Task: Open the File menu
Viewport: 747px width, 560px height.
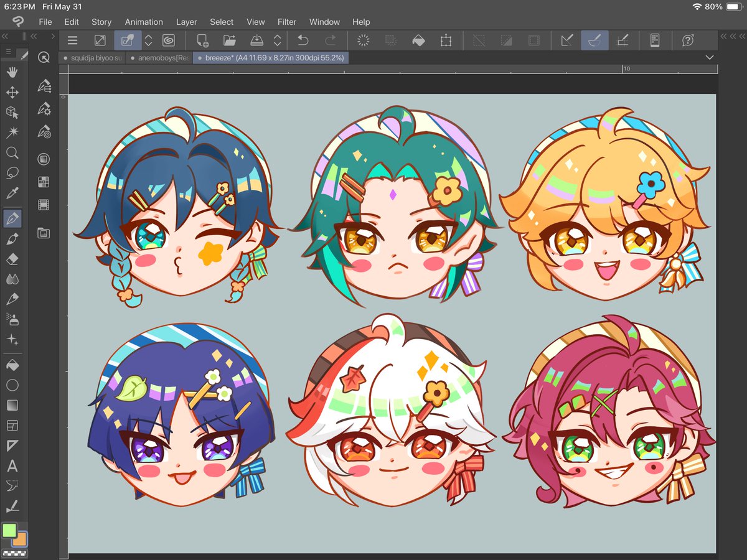Action: (45, 22)
